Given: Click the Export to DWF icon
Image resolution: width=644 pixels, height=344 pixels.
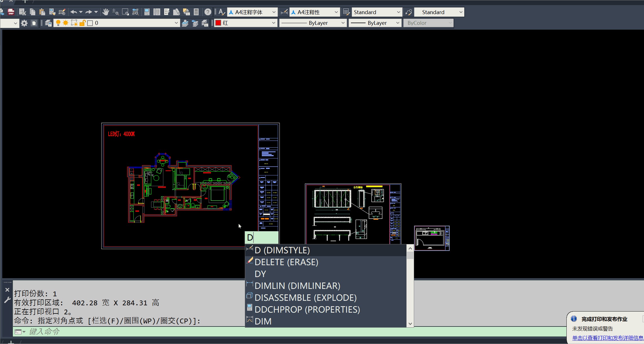Looking at the screenshot, I should pos(11,12).
